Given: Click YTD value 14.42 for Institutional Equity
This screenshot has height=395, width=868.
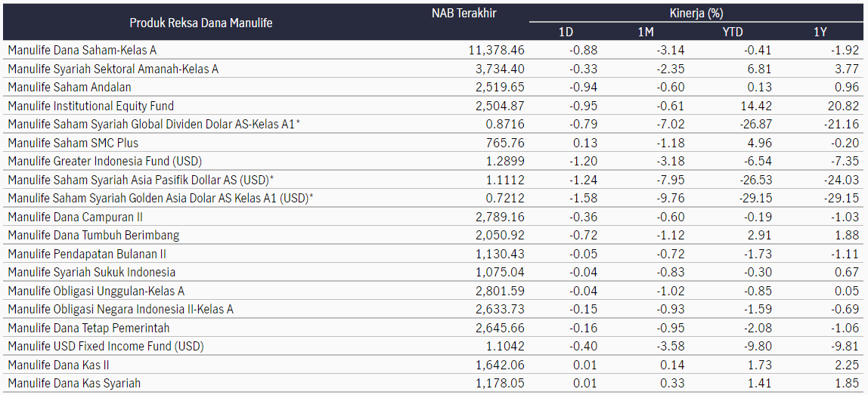Looking at the screenshot, I should pyautogui.click(x=757, y=106).
